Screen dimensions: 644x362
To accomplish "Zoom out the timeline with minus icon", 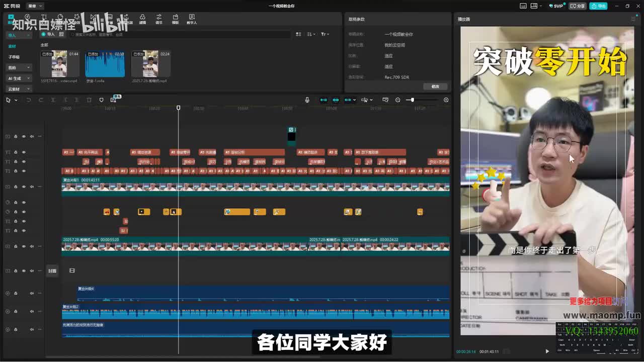I will pyautogui.click(x=397, y=100).
